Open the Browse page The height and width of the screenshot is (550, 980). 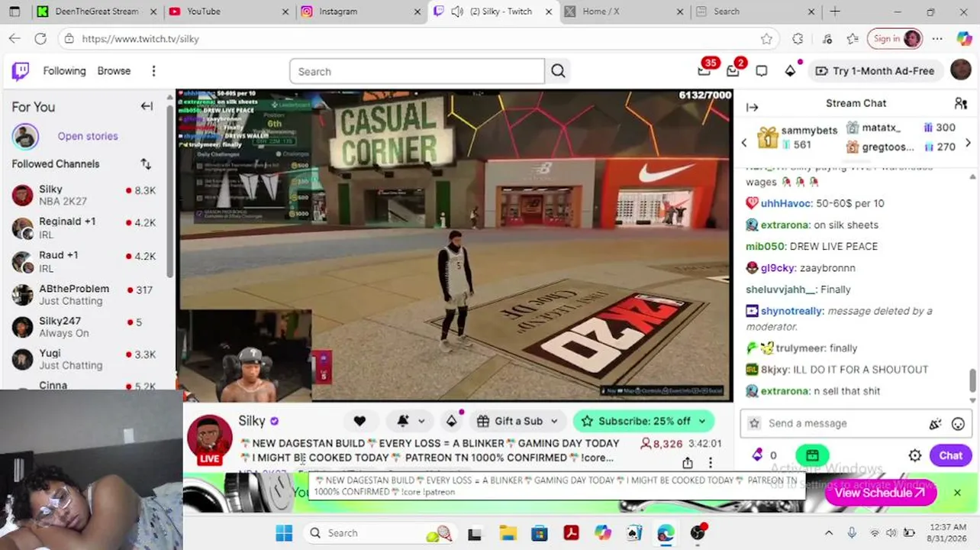click(114, 71)
